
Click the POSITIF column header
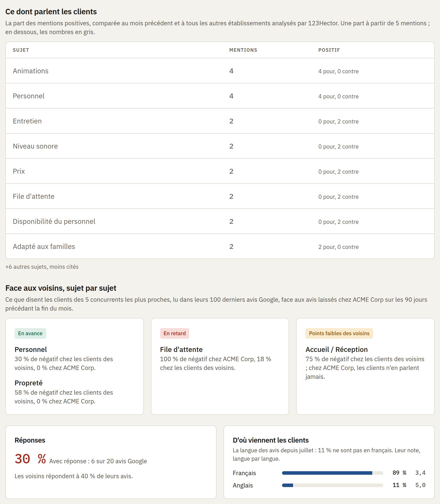(x=329, y=50)
